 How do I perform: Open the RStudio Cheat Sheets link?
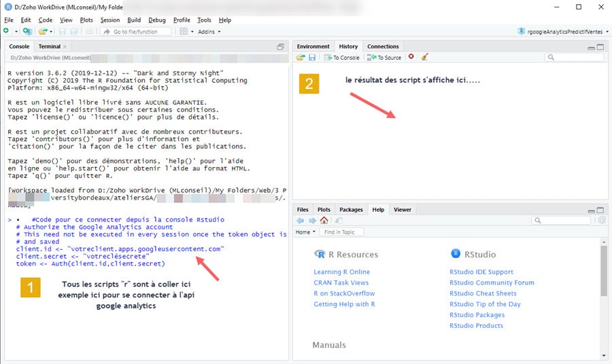(483, 293)
